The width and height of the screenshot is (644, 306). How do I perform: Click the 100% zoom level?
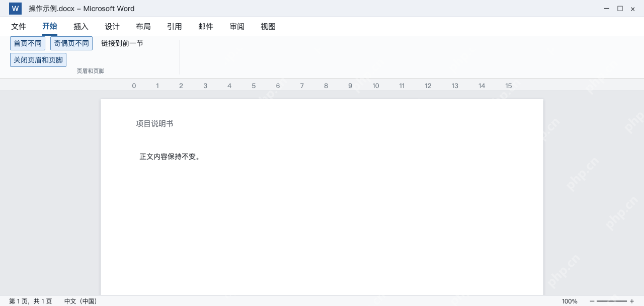click(x=570, y=301)
